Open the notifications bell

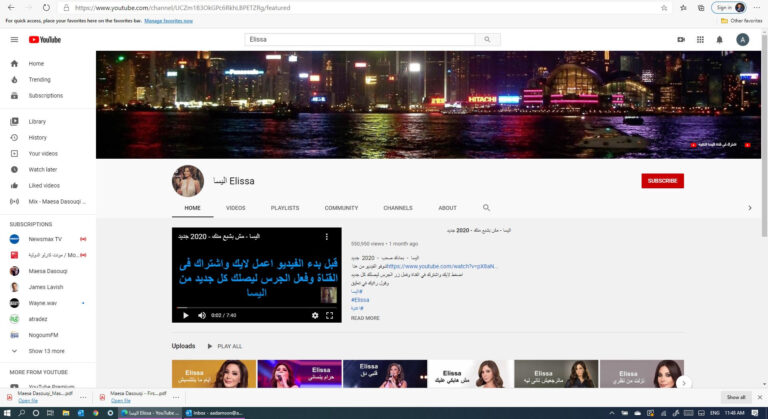point(720,40)
